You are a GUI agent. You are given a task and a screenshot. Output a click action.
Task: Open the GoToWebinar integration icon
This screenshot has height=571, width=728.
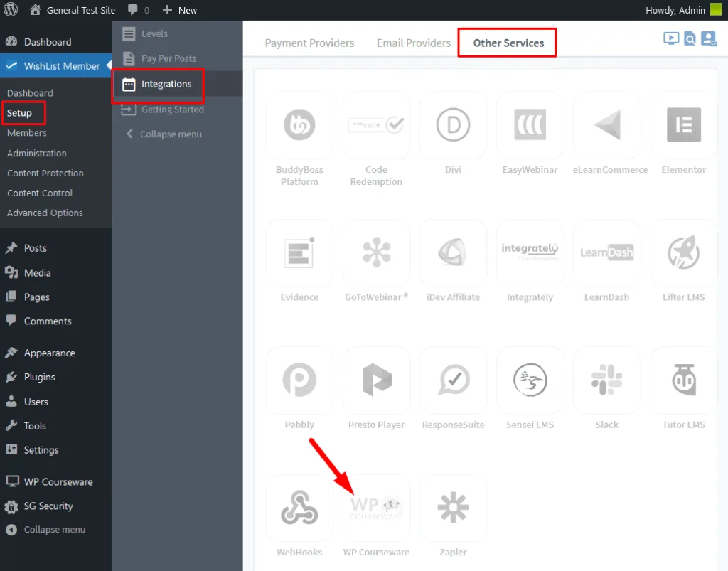point(376,252)
